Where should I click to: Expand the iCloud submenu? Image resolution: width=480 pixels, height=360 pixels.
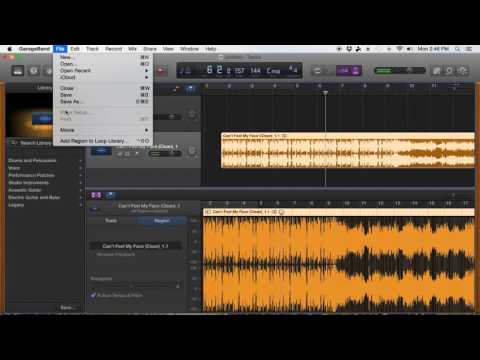click(x=103, y=77)
